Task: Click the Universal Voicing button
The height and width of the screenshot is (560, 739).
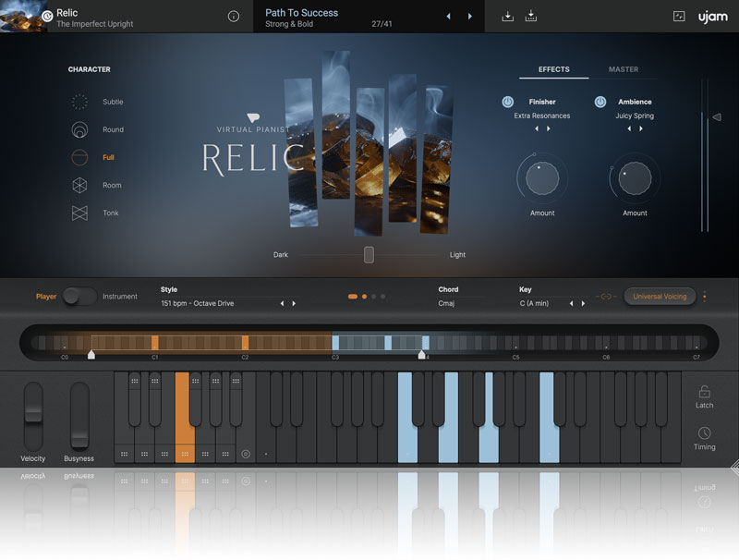Action: pos(660,297)
